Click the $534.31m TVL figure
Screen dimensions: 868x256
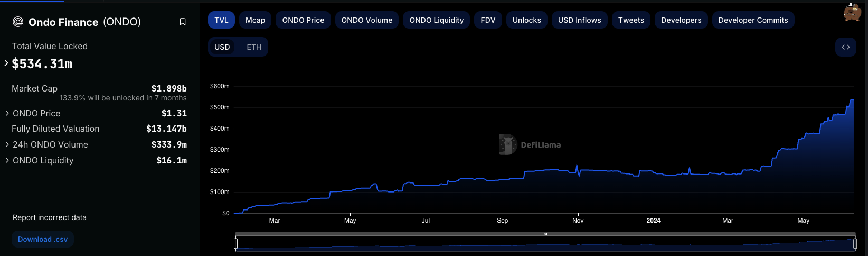pyautogui.click(x=42, y=64)
